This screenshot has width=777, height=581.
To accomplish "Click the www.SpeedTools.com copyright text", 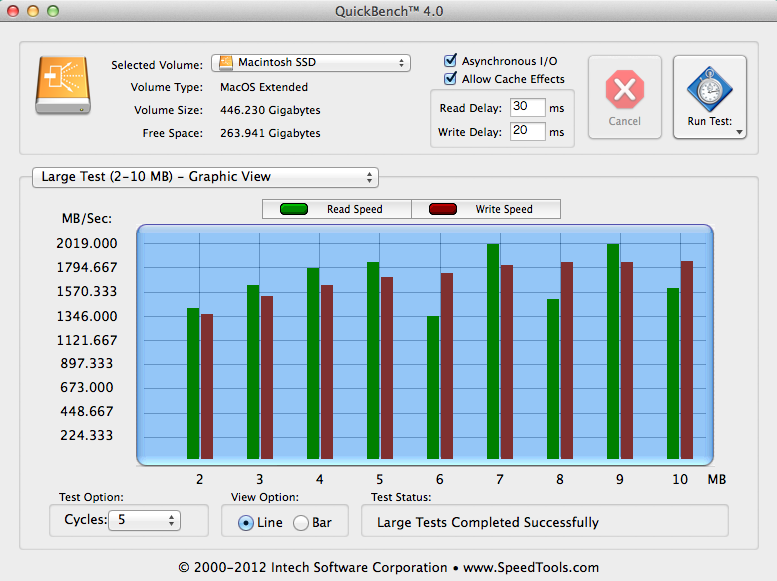I will tap(531, 568).
